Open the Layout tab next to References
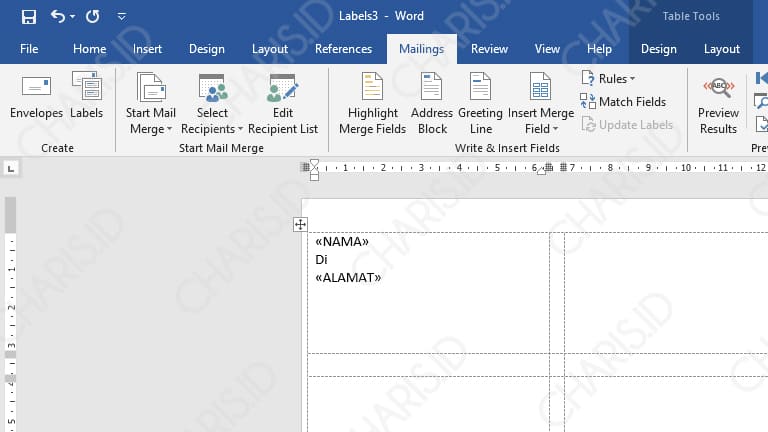Screen dimensions: 768x432 (270, 49)
